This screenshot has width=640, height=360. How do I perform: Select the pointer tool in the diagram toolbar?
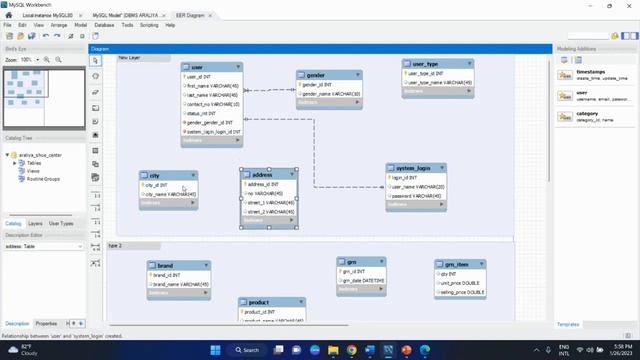(x=96, y=61)
